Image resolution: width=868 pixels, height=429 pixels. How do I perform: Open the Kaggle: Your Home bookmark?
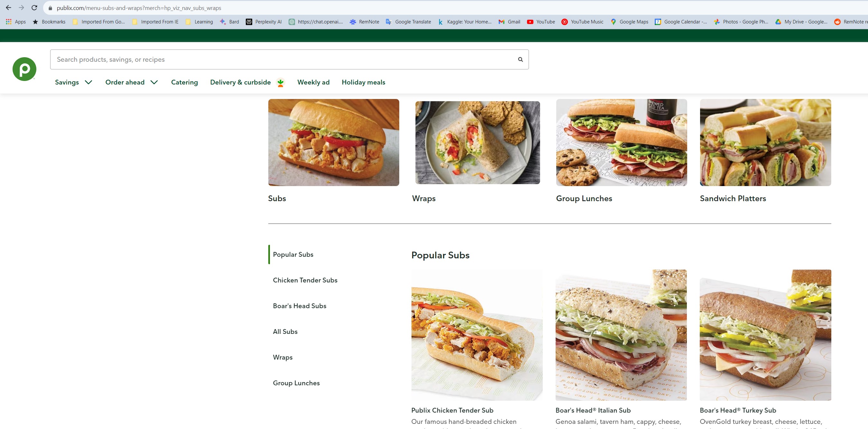(x=464, y=22)
